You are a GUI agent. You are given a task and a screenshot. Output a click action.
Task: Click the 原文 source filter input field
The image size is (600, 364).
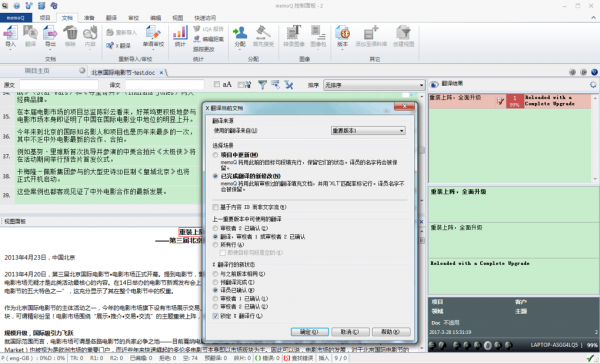click(59, 85)
